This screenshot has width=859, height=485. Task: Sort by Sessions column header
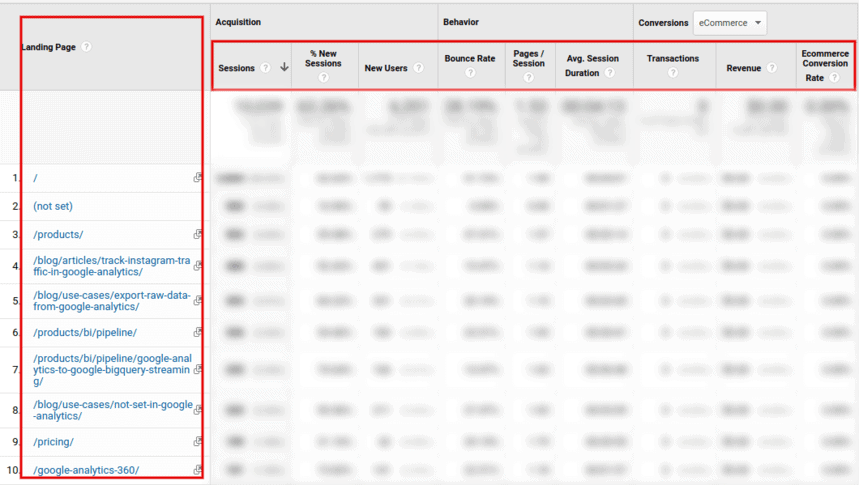point(237,68)
